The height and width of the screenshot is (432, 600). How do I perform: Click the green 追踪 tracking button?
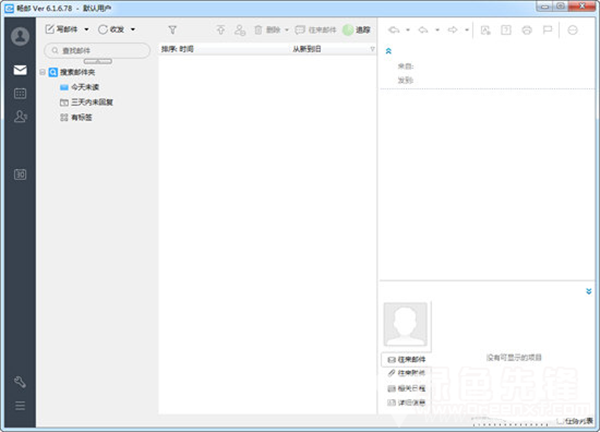(356, 30)
